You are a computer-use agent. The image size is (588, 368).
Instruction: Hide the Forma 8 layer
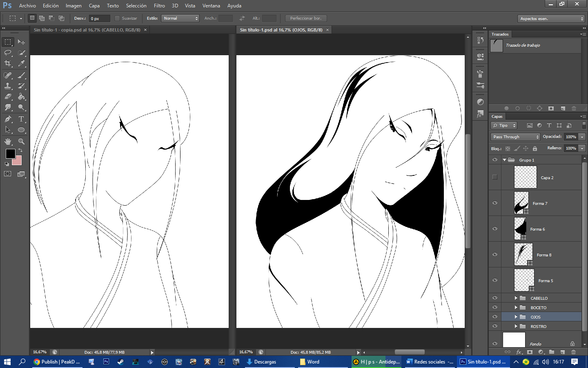click(x=495, y=254)
